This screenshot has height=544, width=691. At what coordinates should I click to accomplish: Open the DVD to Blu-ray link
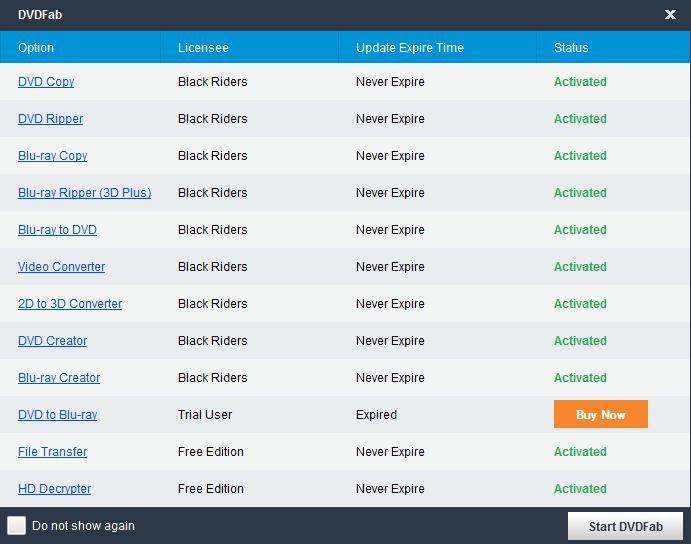57,415
